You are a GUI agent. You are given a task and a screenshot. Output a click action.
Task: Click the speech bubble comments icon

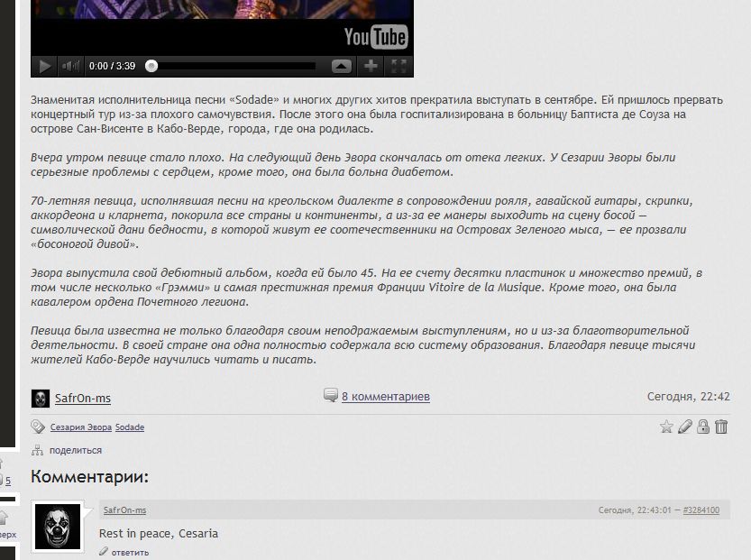331,395
